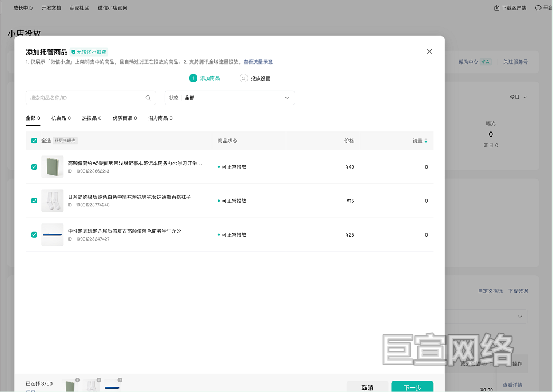Click the white socks product thumbnail
Image resolution: width=553 pixels, height=392 pixels.
53,201
